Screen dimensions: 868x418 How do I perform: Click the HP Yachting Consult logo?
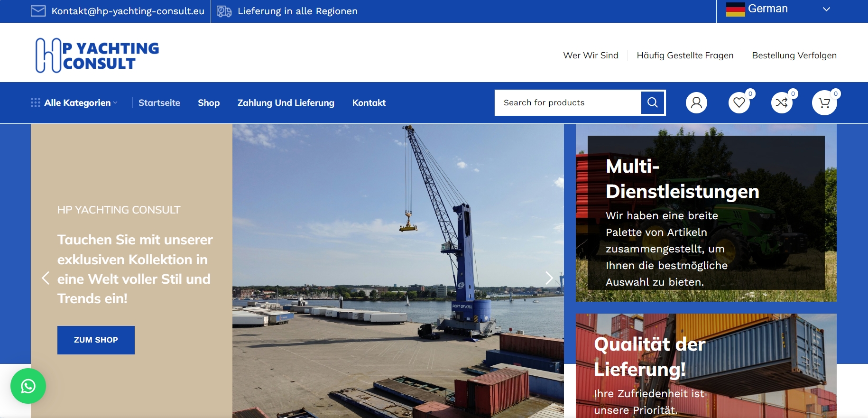[97, 55]
